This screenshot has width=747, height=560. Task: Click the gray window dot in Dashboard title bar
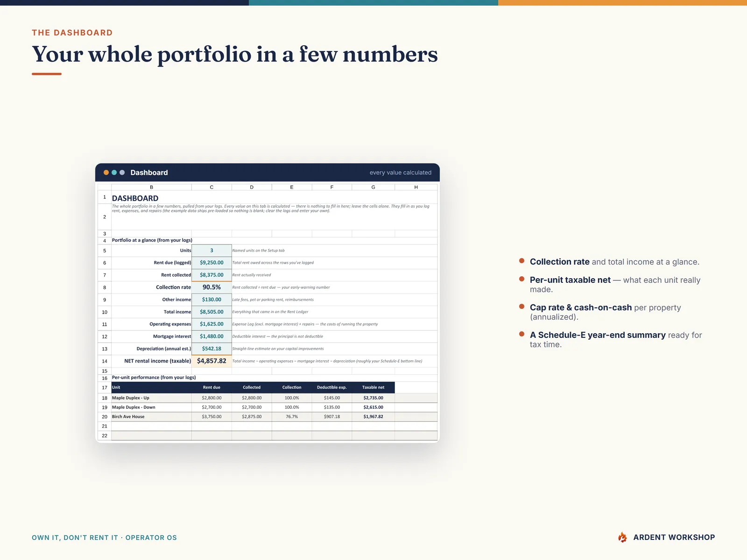(x=122, y=173)
